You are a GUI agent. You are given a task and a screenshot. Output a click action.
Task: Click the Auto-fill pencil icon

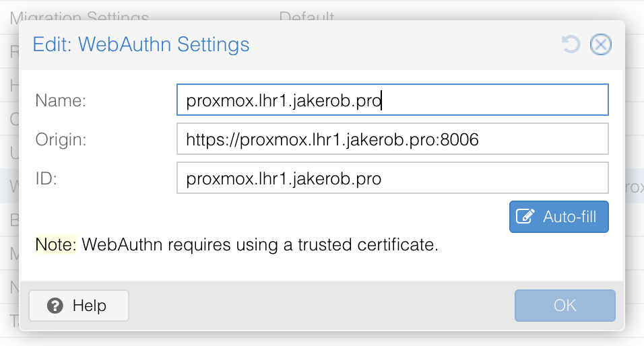[525, 216]
